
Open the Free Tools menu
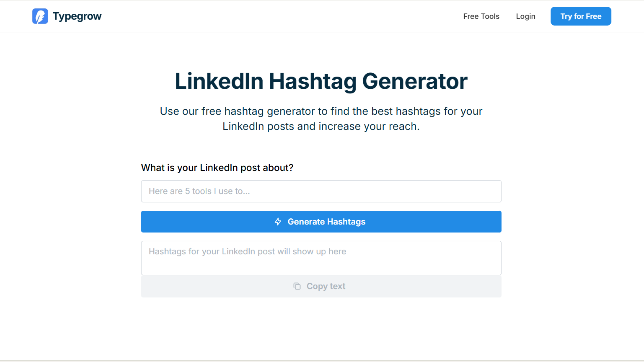click(x=481, y=16)
